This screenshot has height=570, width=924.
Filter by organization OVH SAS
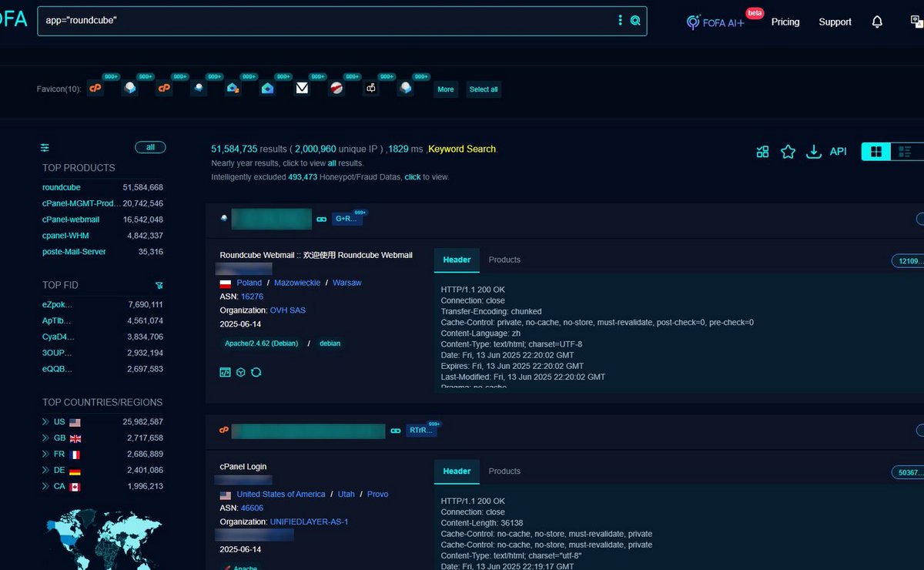(x=287, y=310)
